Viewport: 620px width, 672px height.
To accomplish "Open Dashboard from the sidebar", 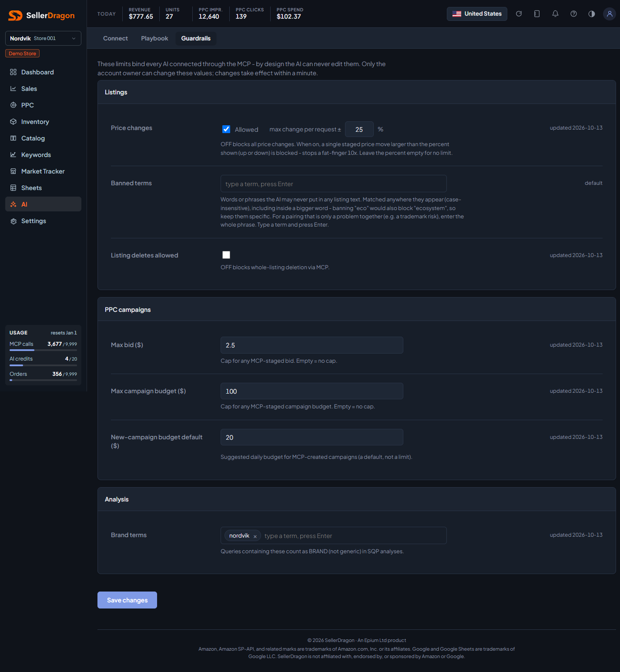I will coord(43,72).
